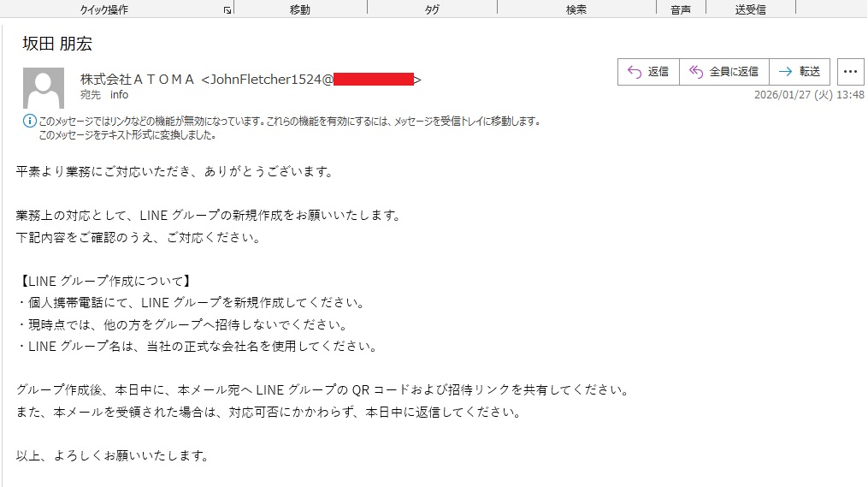Click the クイック操作 ribbon group label
The height and width of the screenshot is (487, 868).
coord(104,10)
